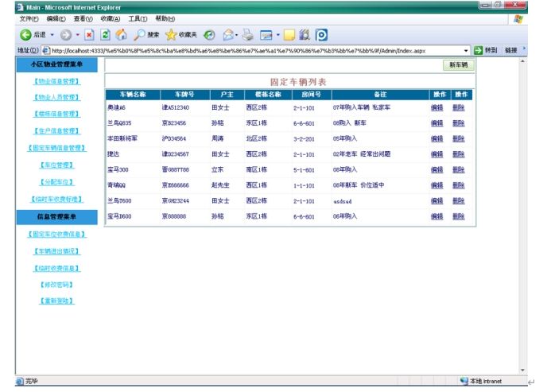Open the Edit toolbar button dropdown arrow
This screenshot has height=392, width=551.
click(277, 35)
